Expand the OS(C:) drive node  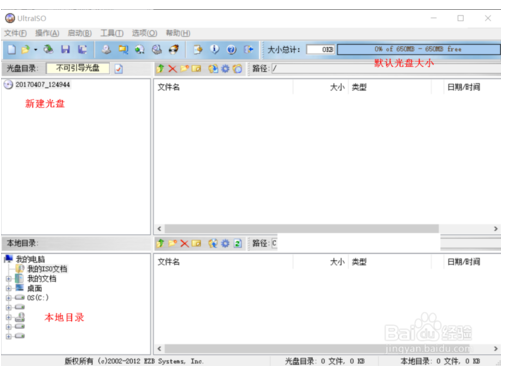coord(9,298)
